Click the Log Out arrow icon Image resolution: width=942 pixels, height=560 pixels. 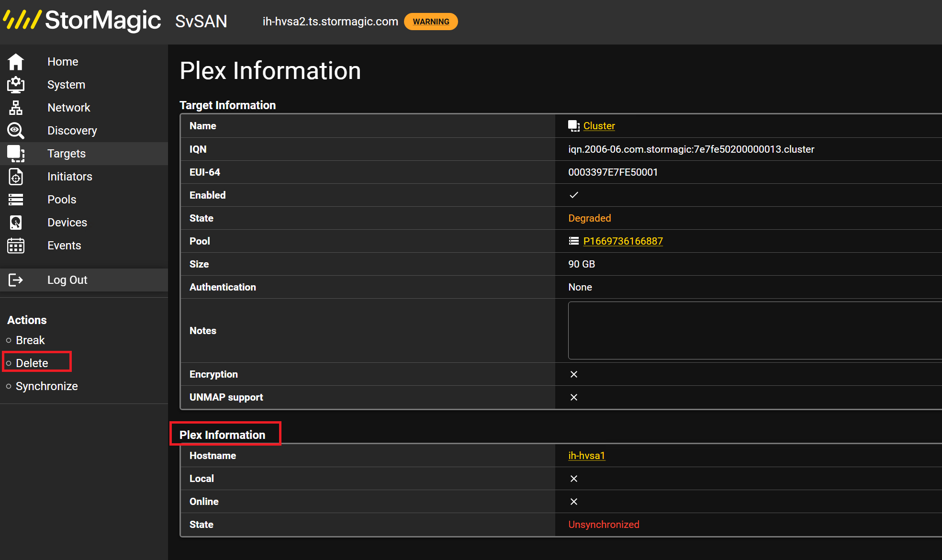16,280
